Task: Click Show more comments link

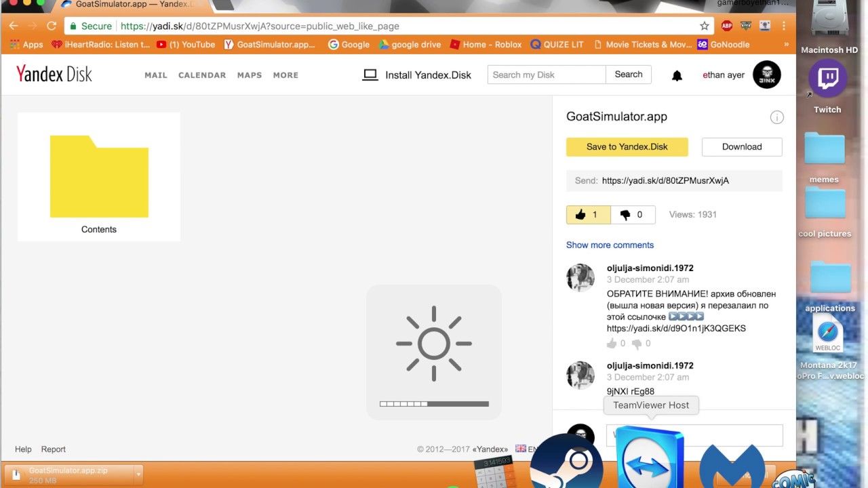Action: coord(610,245)
